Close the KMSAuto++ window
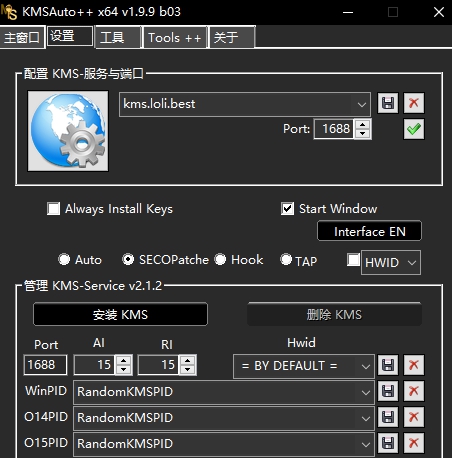This screenshot has height=458, width=452. (x=439, y=12)
